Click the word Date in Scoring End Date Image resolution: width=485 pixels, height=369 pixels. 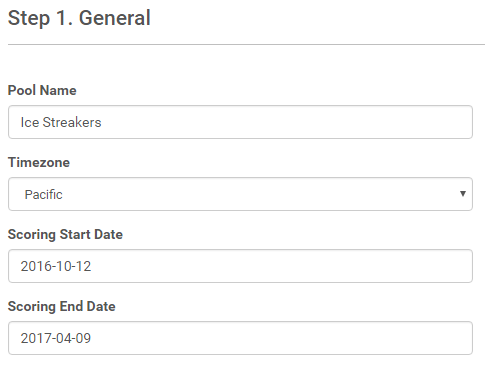click(x=101, y=307)
